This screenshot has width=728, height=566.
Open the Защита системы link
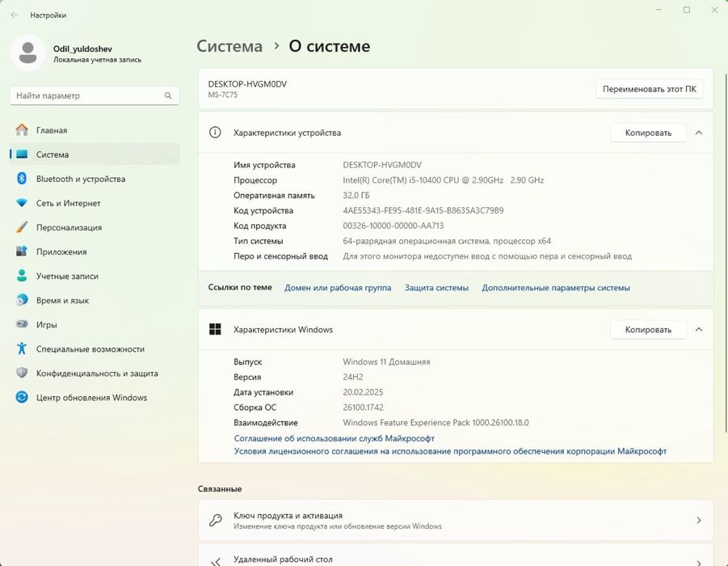(x=436, y=287)
